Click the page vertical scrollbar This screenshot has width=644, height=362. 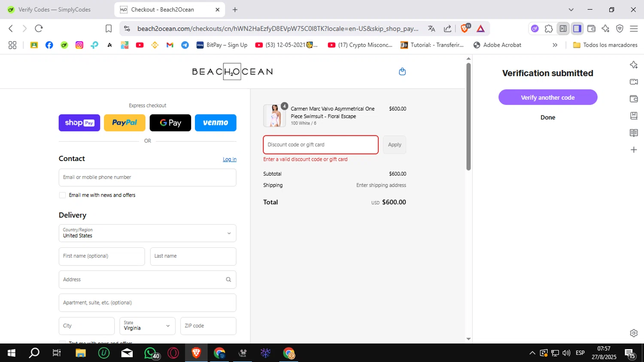[x=468, y=116]
